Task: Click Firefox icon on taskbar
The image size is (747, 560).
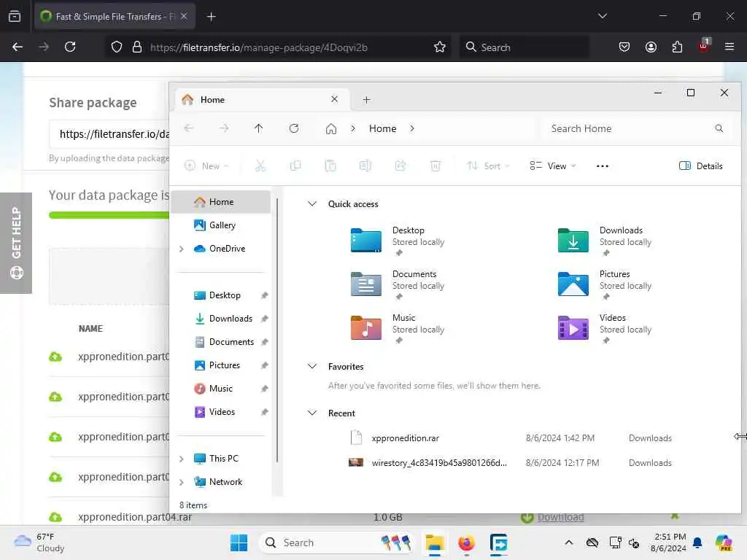Action: [466, 542]
